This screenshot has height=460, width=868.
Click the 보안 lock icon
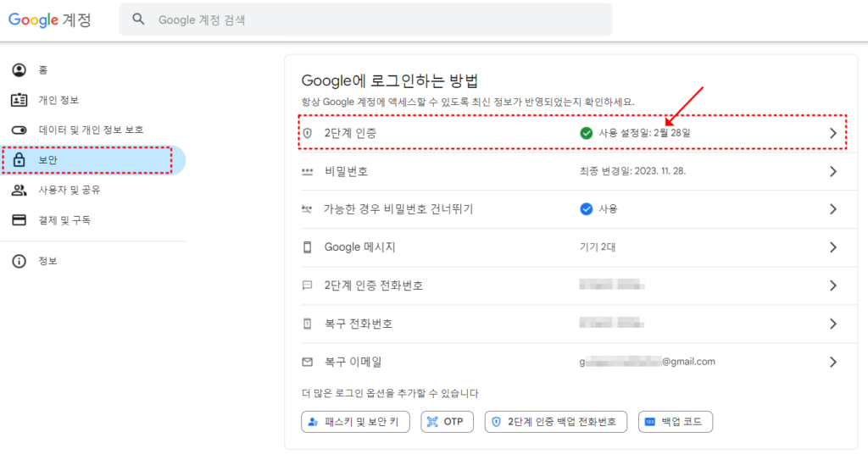19,160
